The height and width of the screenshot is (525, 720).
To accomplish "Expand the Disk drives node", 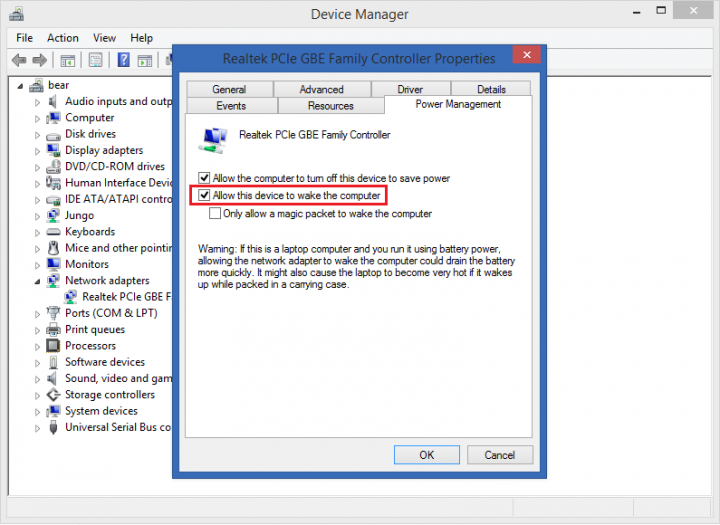I will pyautogui.click(x=37, y=135).
